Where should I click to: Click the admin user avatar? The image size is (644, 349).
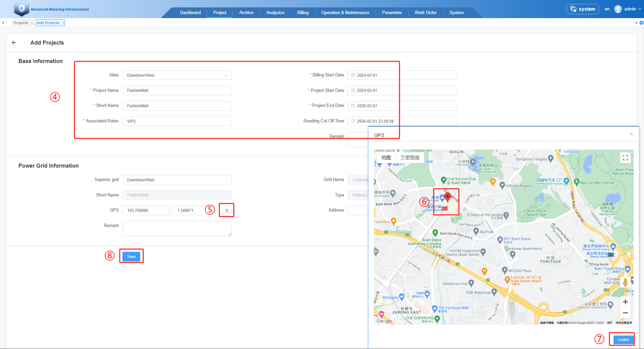click(618, 9)
